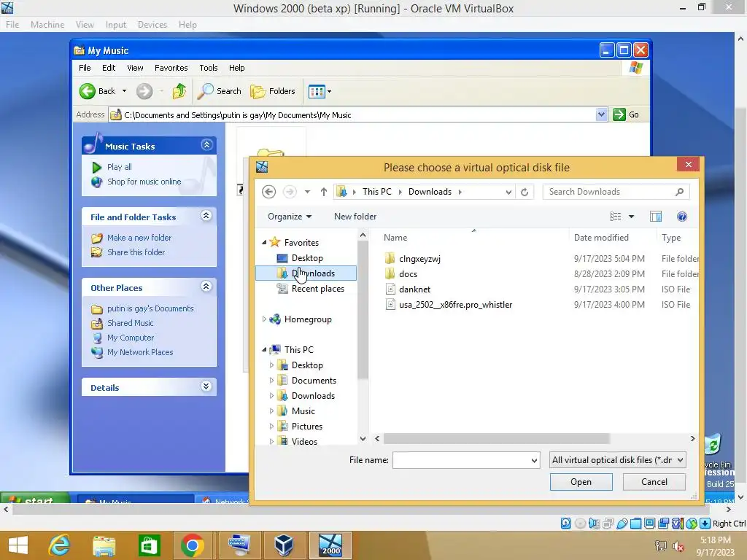Open the Tools menu in My Music
Image resolution: width=747 pixels, height=560 pixels.
coord(208,68)
